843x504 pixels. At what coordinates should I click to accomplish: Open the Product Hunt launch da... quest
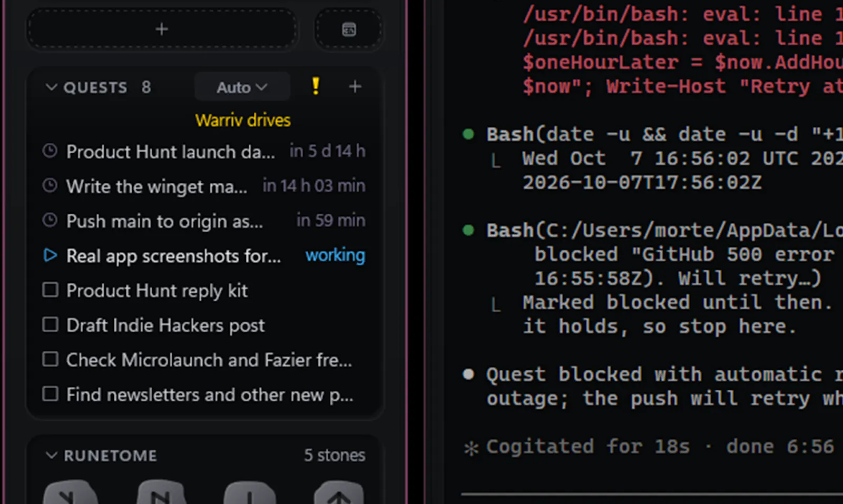(171, 152)
